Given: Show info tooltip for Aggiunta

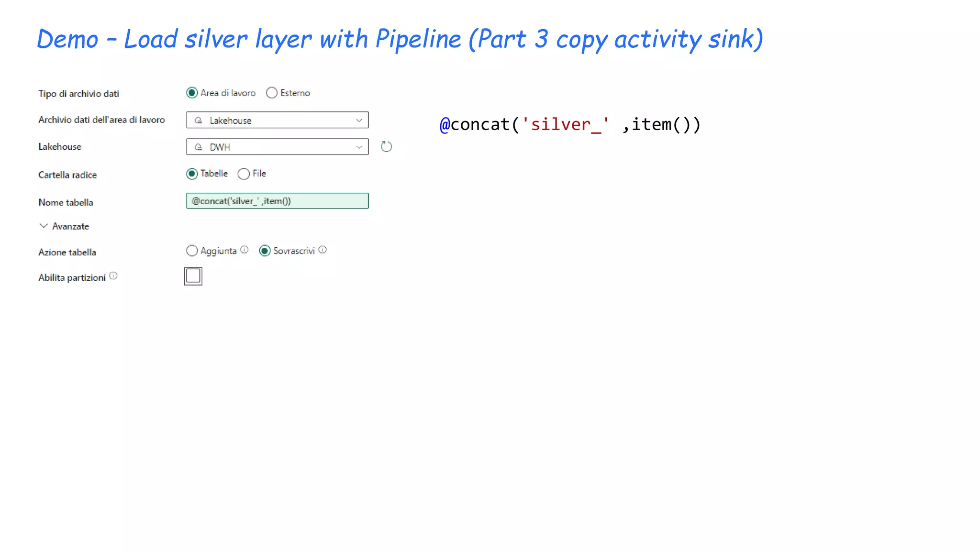Looking at the screenshot, I should [244, 250].
